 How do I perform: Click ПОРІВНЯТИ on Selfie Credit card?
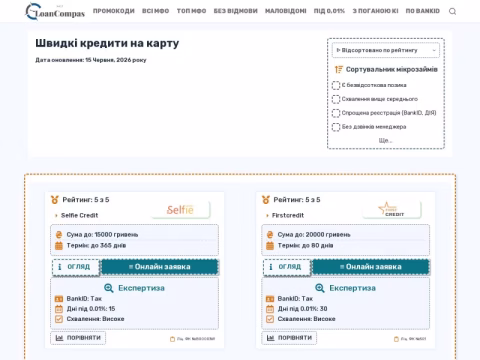coord(78,338)
